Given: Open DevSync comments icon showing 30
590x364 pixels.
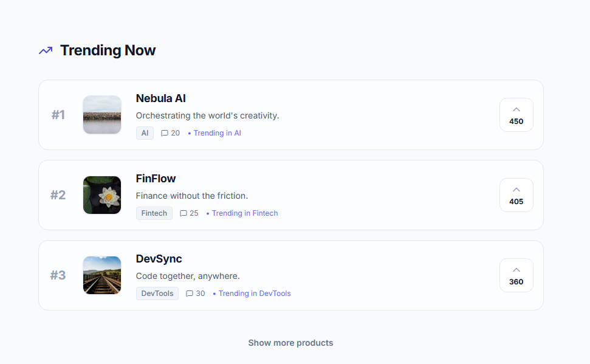Looking at the screenshot, I should (190, 294).
